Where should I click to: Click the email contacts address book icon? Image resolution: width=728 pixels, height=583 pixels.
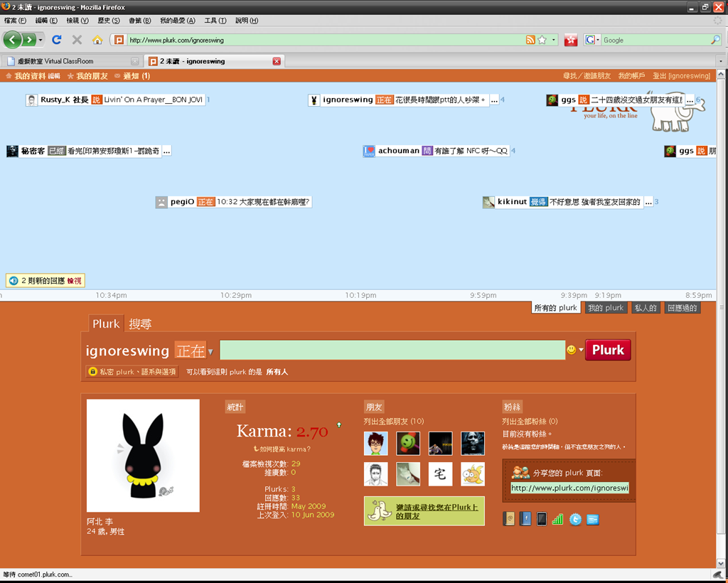point(509,518)
